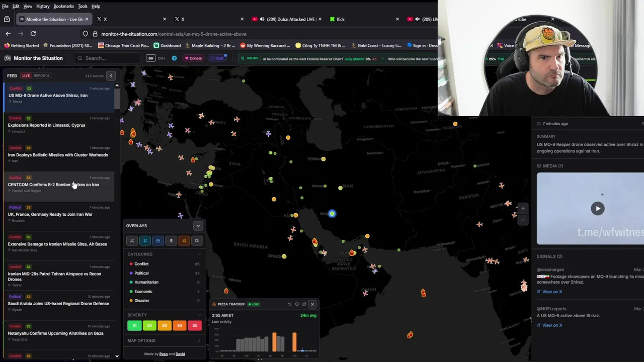Toggle the people overlay icon
644x362 pixels.
point(132,241)
